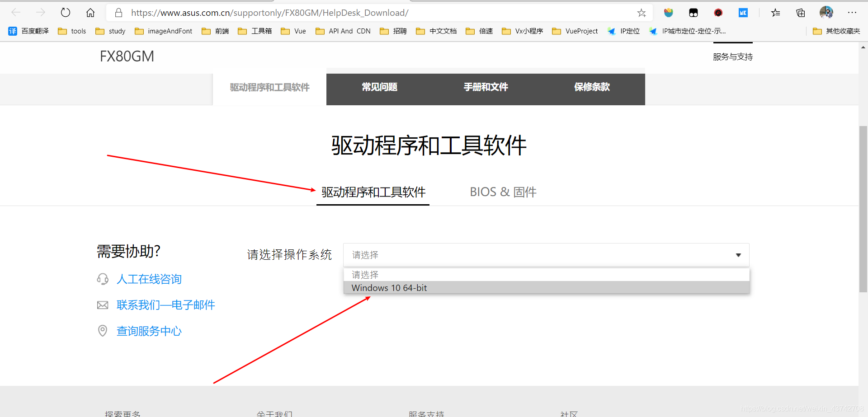The width and height of the screenshot is (868, 417).
Task: Switch to 手册和文件 tab
Action: point(486,87)
